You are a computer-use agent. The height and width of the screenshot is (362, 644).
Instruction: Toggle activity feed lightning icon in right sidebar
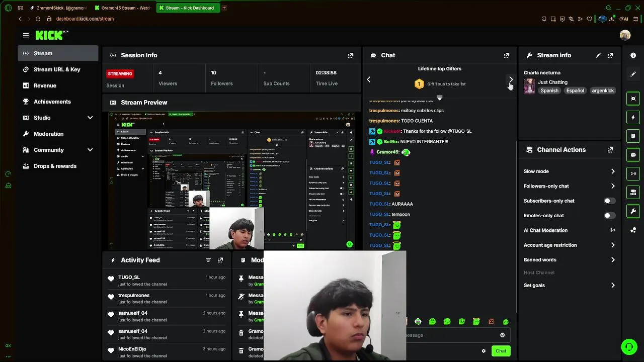(633, 117)
